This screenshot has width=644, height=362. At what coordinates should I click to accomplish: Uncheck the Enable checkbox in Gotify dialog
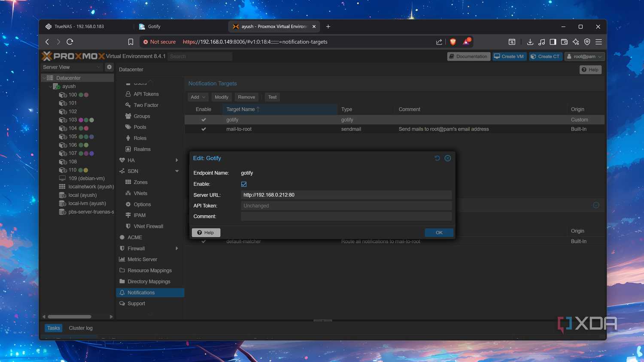pos(244,184)
